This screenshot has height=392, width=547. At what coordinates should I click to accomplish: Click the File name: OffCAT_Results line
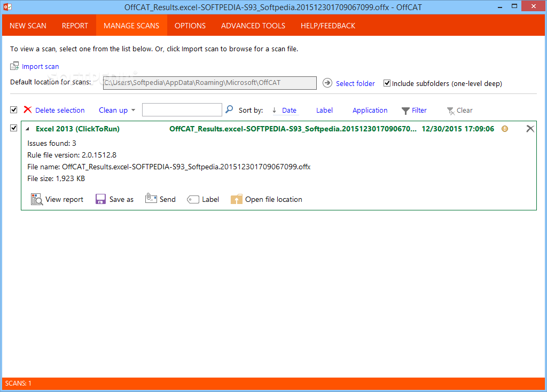(169, 167)
